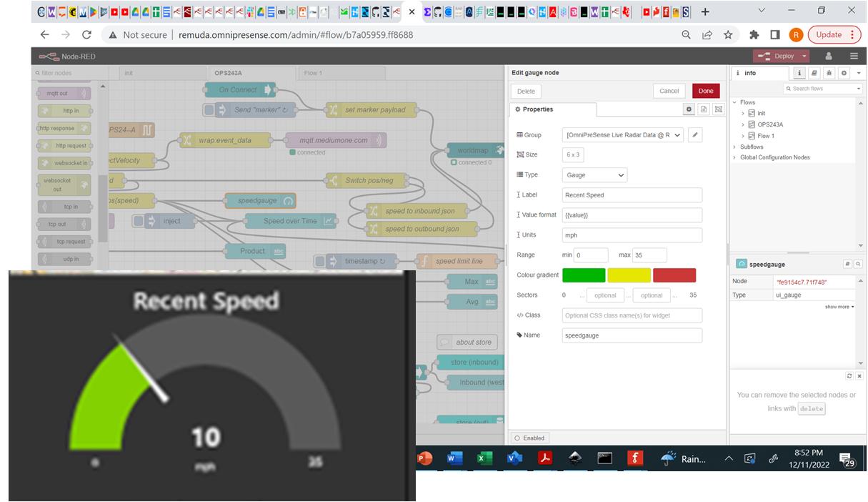This screenshot has width=868, height=502.
Task: Edit the selected Group using the pencil icon
Action: 694,134
